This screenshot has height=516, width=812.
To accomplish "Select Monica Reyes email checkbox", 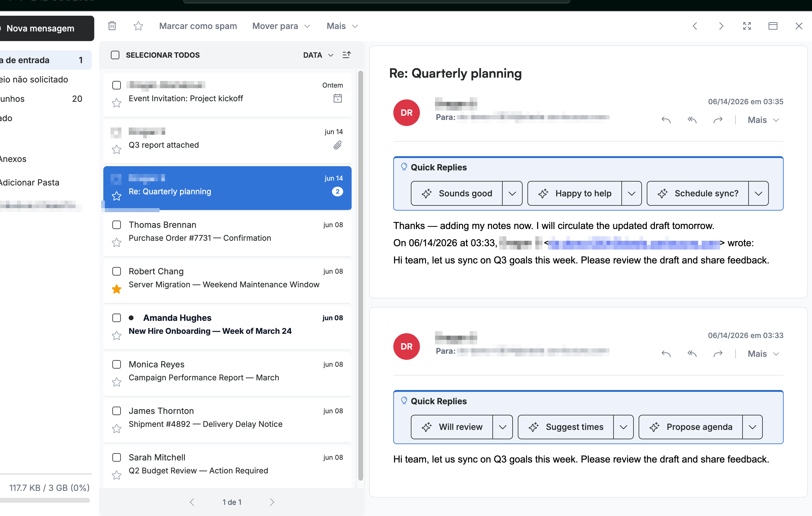I will coord(116,365).
